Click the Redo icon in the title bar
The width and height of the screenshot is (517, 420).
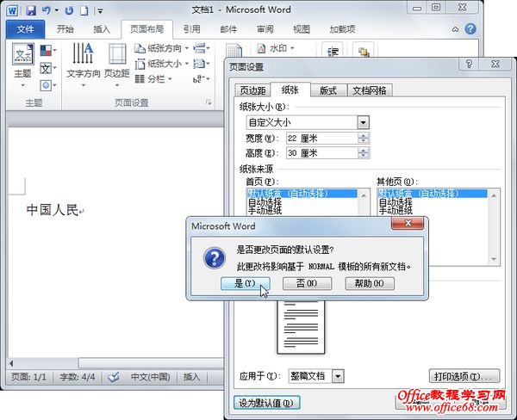[x=69, y=11]
